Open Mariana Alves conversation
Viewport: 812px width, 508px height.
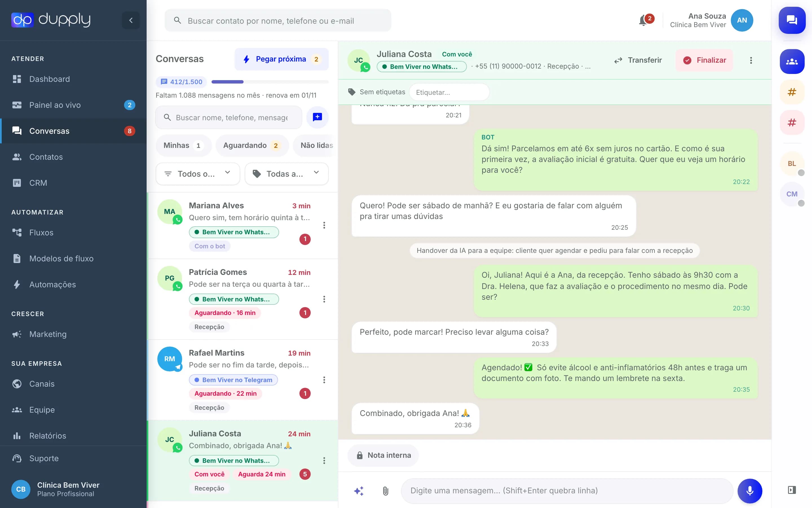242,226
